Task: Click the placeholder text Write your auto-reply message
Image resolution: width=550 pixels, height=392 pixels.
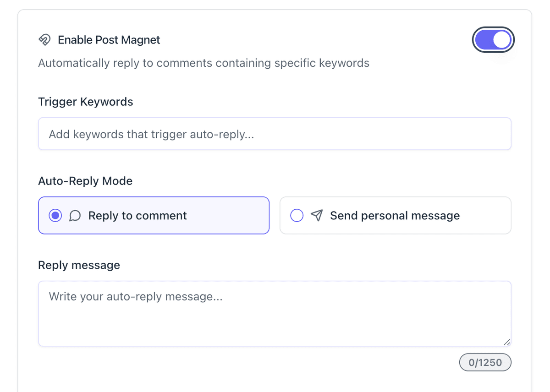Action: coord(135,296)
